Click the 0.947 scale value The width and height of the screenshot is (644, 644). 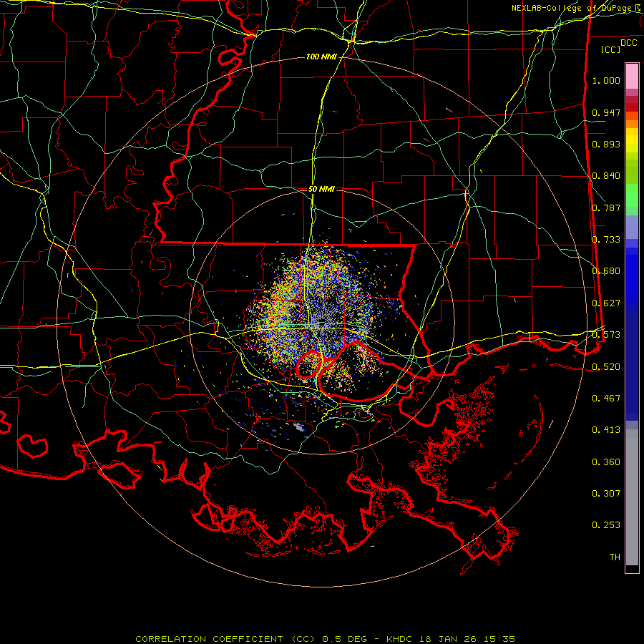[x=606, y=112]
